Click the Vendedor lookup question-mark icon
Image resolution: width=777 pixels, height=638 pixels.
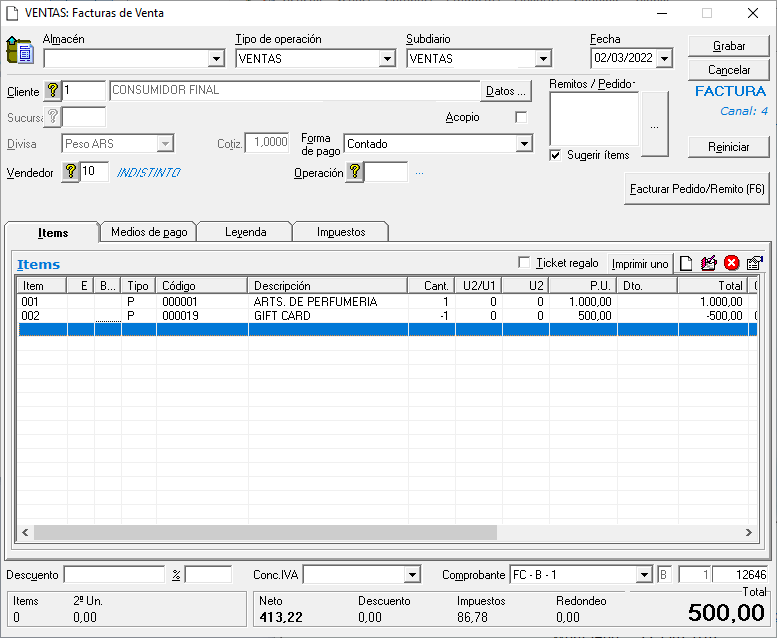[x=70, y=172]
